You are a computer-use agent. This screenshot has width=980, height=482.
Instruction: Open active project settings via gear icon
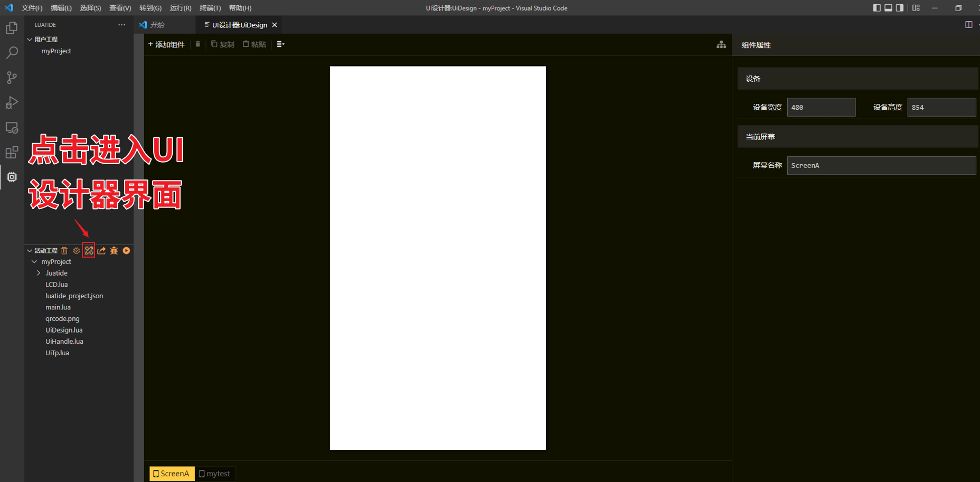77,250
